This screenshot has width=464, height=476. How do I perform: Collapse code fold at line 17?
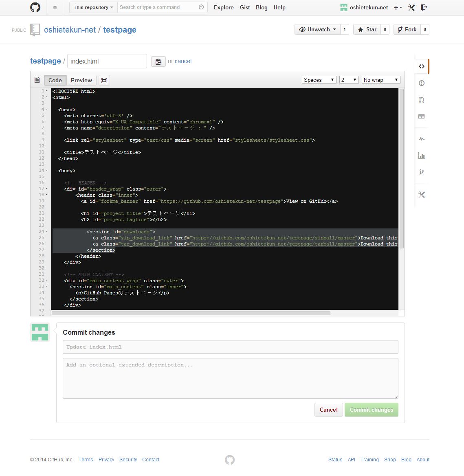(x=46, y=189)
